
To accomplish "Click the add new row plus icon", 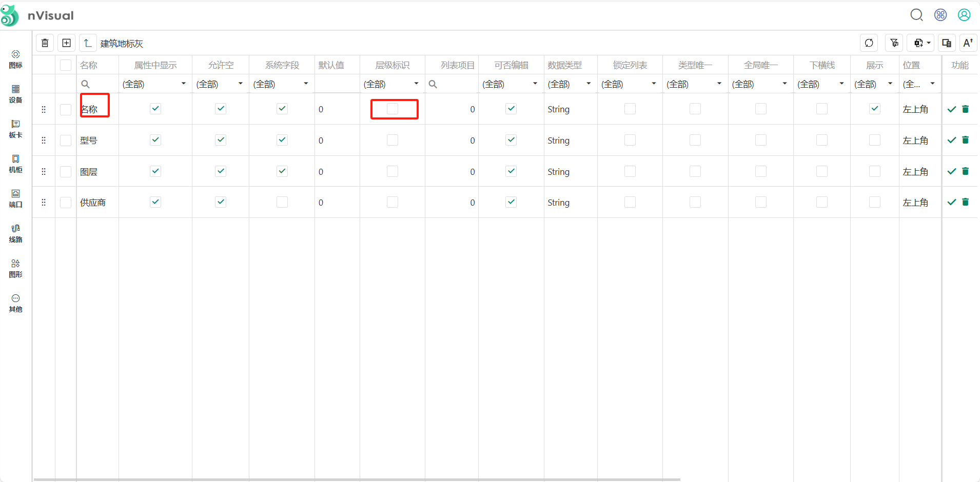I will [x=67, y=43].
